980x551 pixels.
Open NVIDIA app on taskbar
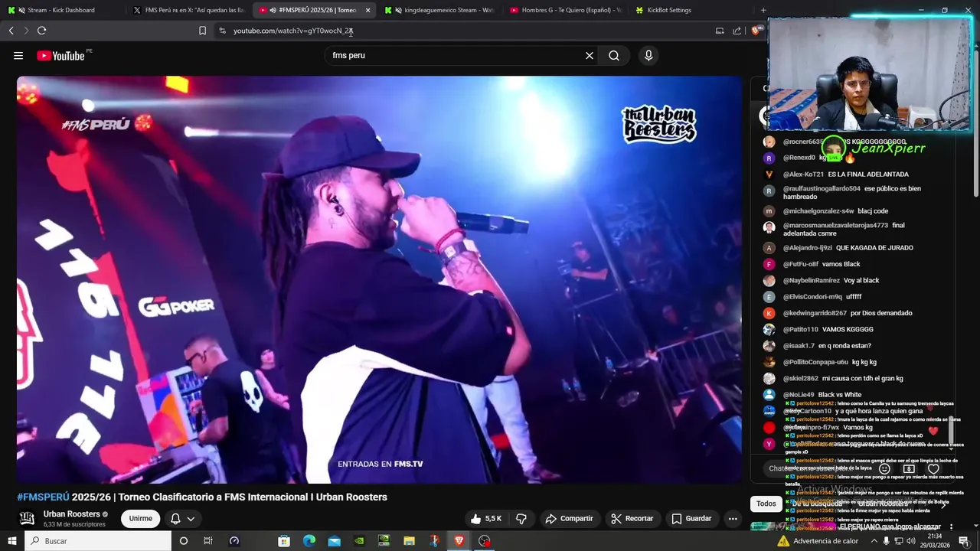[360, 541]
